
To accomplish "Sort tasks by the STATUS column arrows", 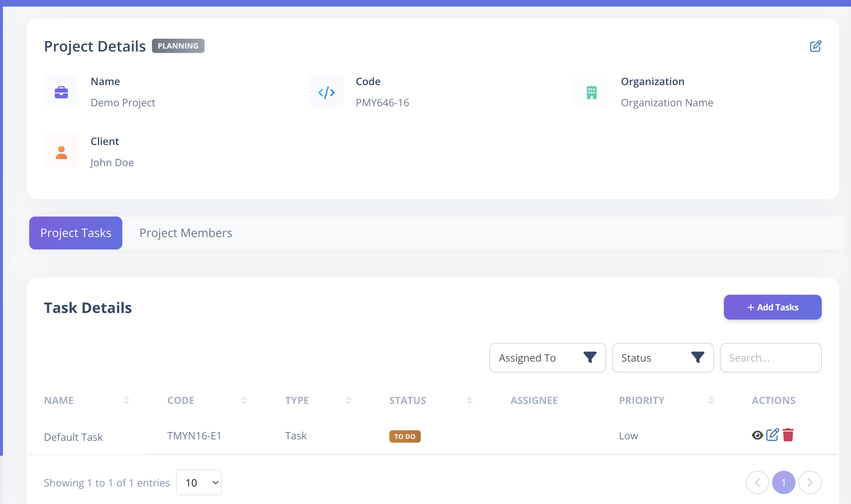I will 470,400.
